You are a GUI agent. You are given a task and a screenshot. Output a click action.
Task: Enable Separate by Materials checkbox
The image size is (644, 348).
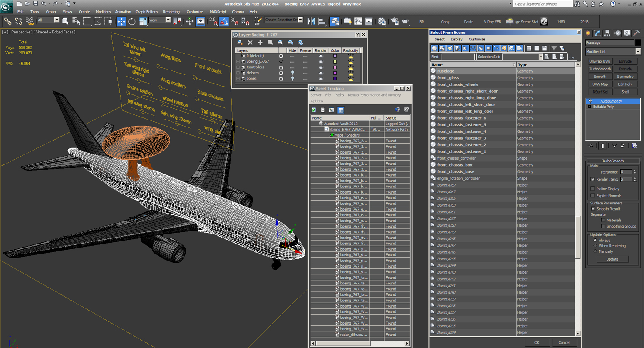coord(603,220)
